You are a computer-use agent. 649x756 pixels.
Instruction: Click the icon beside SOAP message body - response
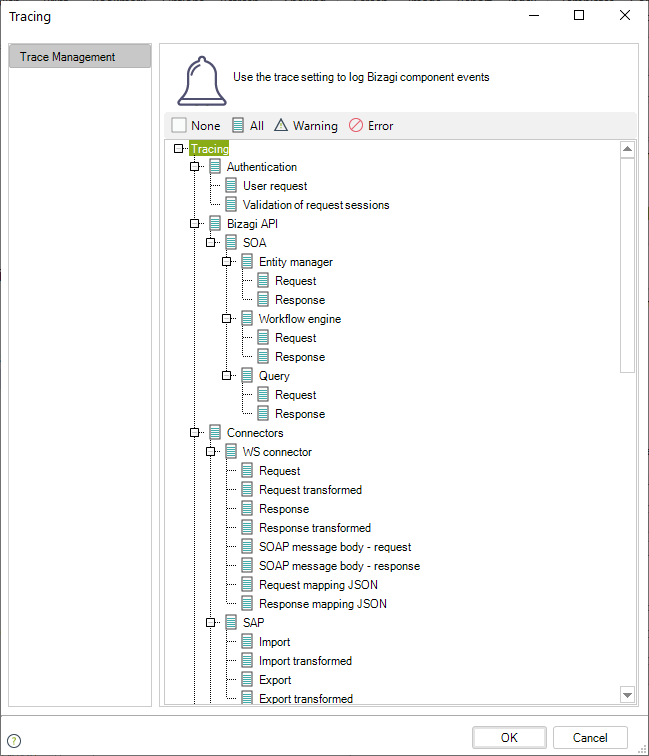[x=247, y=566]
